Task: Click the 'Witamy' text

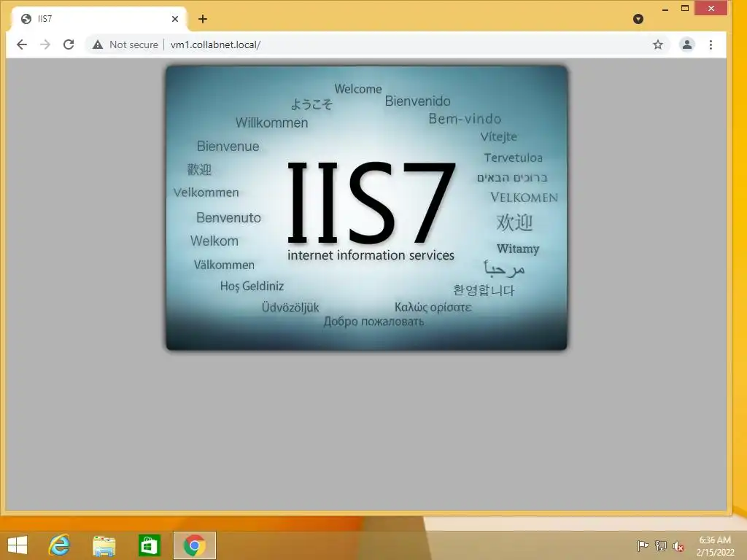Action: (x=518, y=249)
